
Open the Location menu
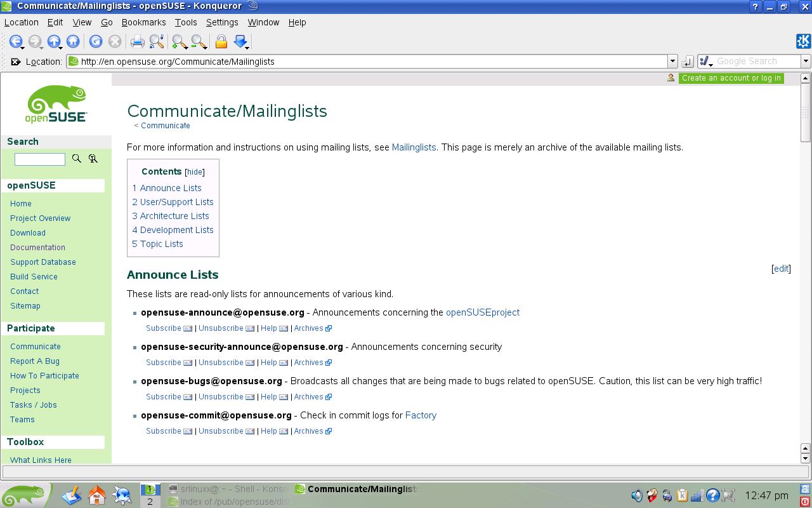pyautogui.click(x=22, y=22)
